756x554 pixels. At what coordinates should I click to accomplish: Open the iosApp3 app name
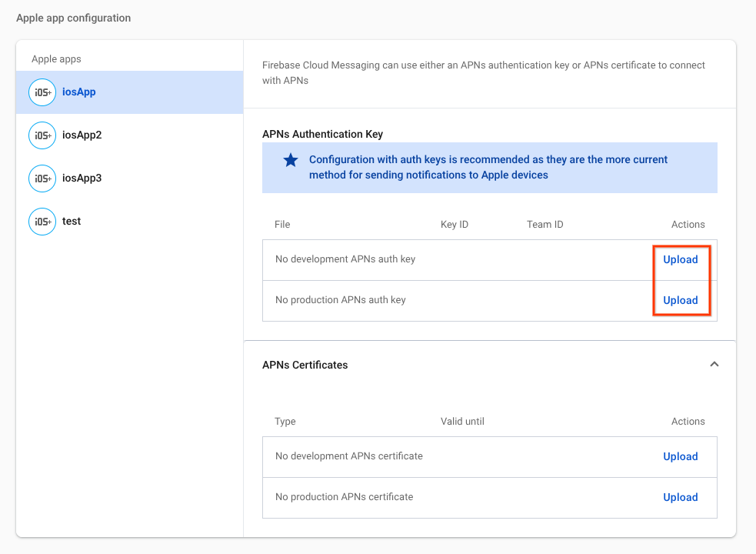(x=82, y=179)
